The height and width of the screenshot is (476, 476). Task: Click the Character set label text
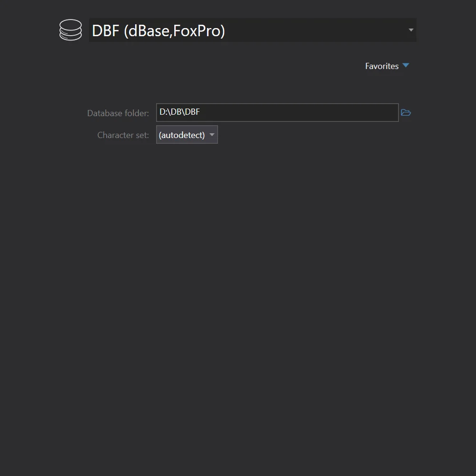(x=123, y=135)
